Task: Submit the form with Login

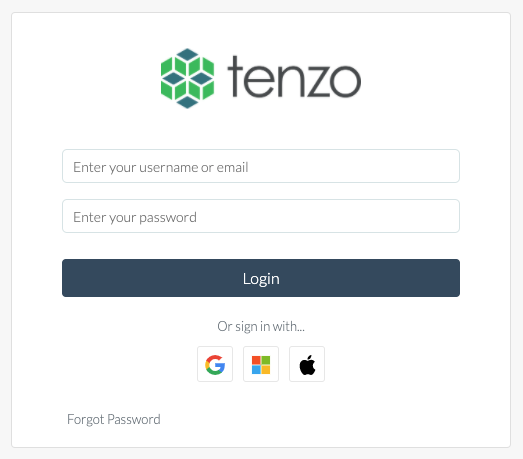Action: [x=261, y=278]
